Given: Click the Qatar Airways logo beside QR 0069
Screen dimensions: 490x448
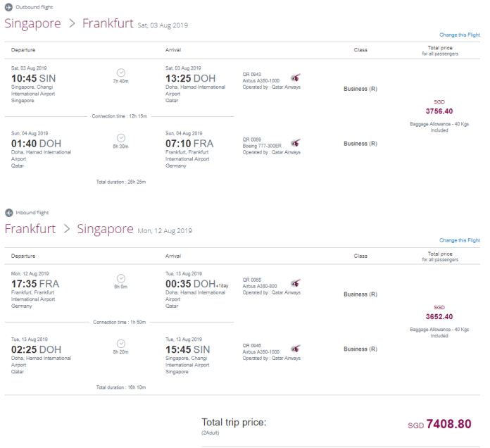Looking at the screenshot, I should click(x=295, y=142).
